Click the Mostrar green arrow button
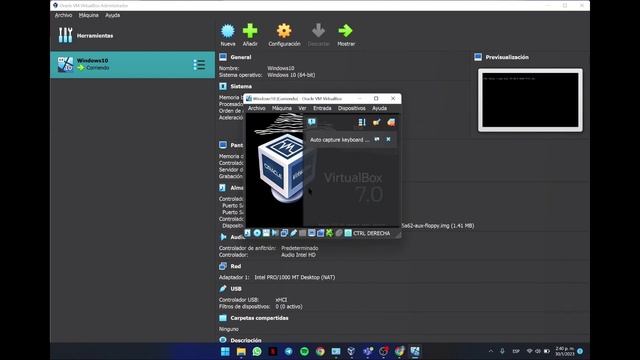 tap(346, 35)
